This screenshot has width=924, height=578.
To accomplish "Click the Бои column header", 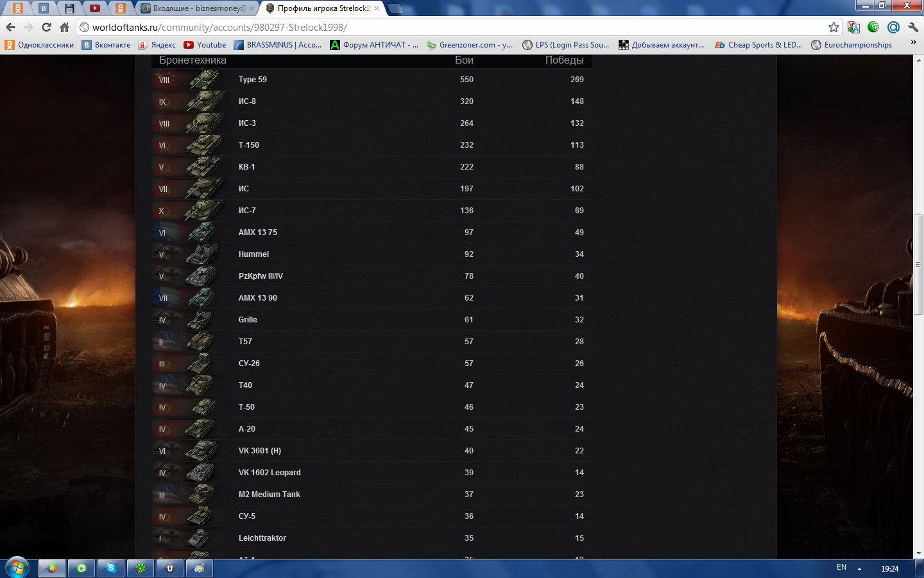I will coord(464,60).
